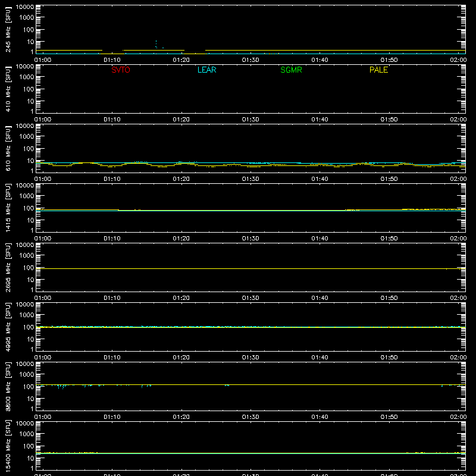
Task: Click the 10000 y-axis label on 2695 MHz plot
Action: point(25,245)
